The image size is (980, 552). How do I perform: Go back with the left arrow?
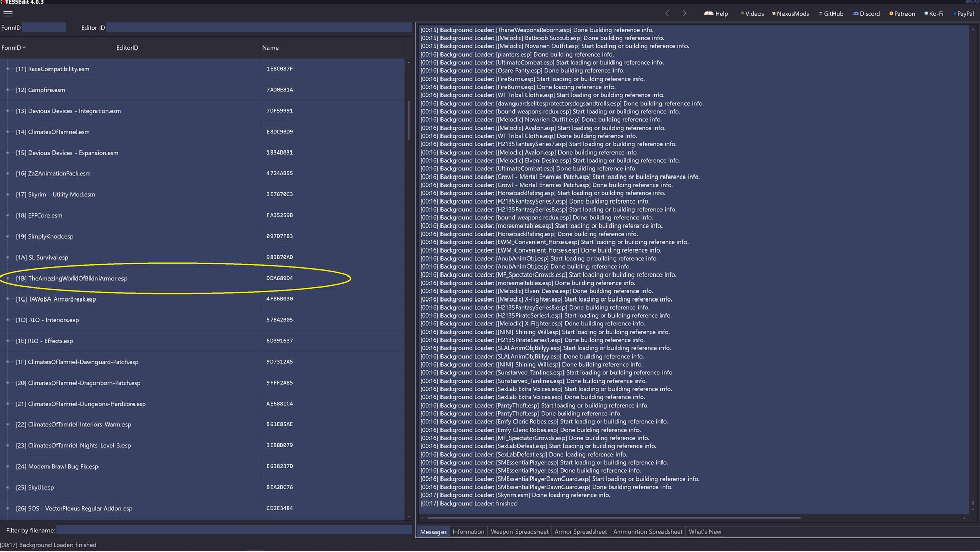click(x=667, y=14)
